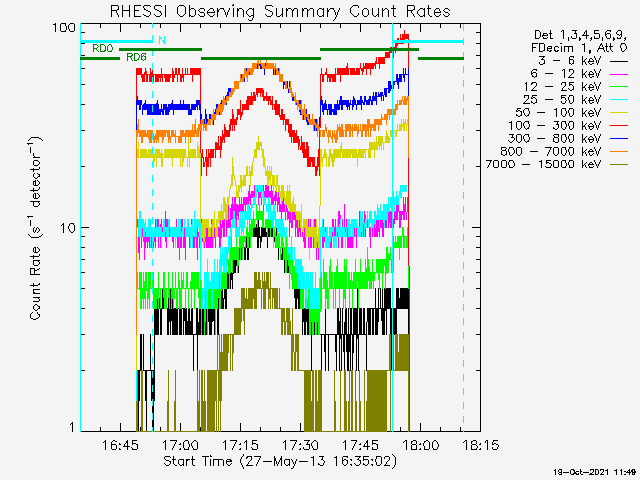Click the '10' y-axis tick label
The image size is (640, 480).
click(x=68, y=228)
